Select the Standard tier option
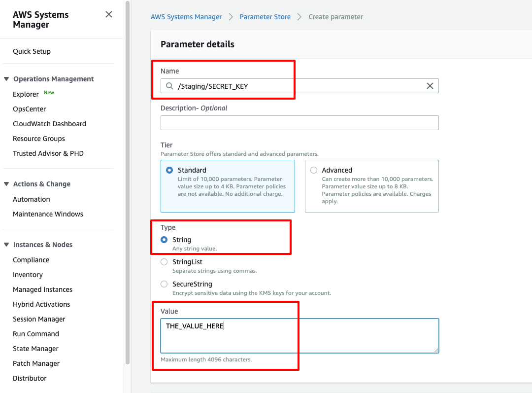The image size is (532, 393). click(x=169, y=170)
